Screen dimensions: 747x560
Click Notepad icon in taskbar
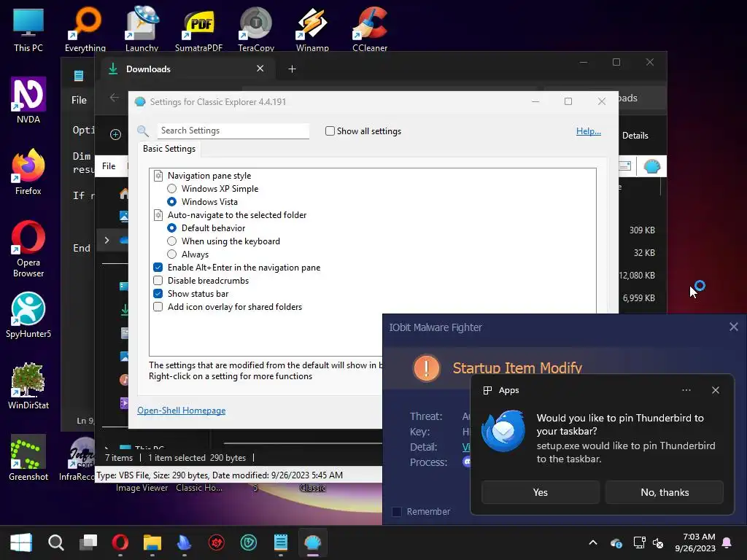click(281, 542)
